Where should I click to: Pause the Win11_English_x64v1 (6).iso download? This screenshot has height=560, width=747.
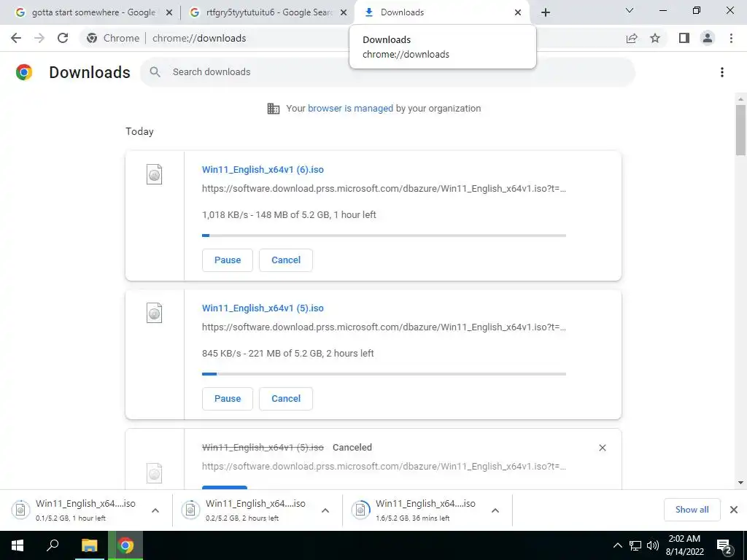pyautogui.click(x=228, y=260)
